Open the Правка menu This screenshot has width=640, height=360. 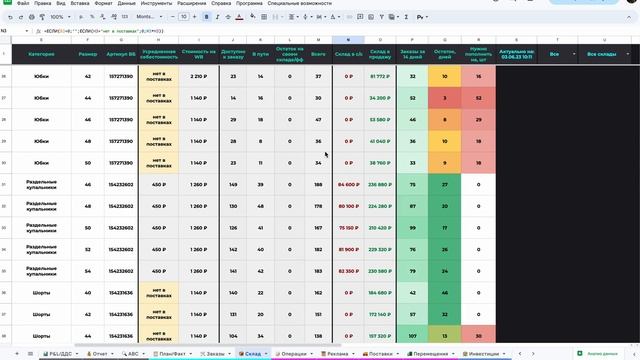(42, 3)
